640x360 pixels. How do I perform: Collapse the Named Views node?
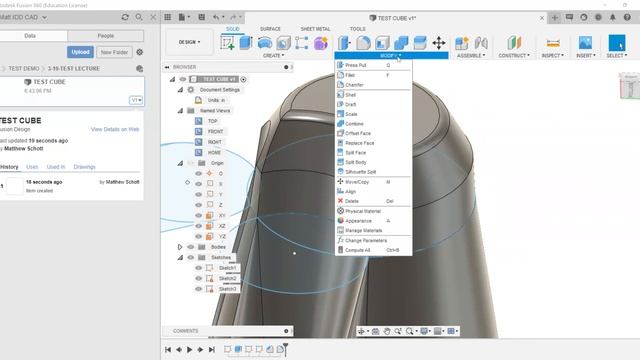(x=180, y=111)
